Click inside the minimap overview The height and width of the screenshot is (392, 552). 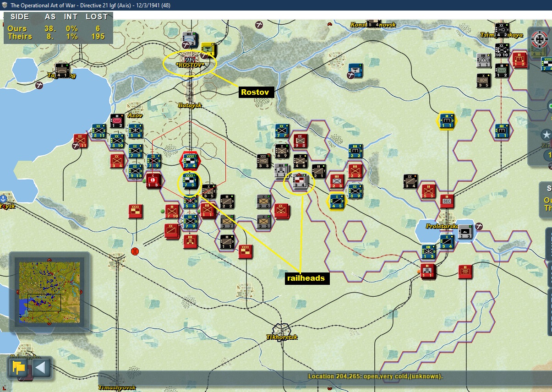point(49,292)
